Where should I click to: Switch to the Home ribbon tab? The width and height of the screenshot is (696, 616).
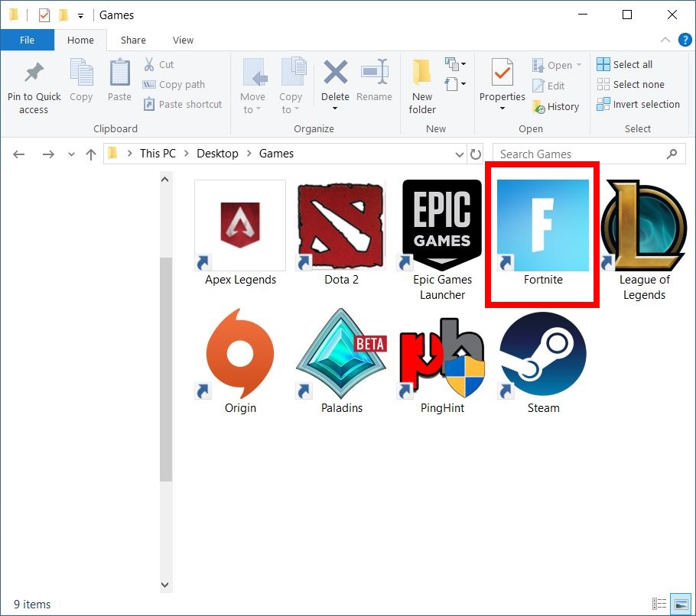(80, 40)
